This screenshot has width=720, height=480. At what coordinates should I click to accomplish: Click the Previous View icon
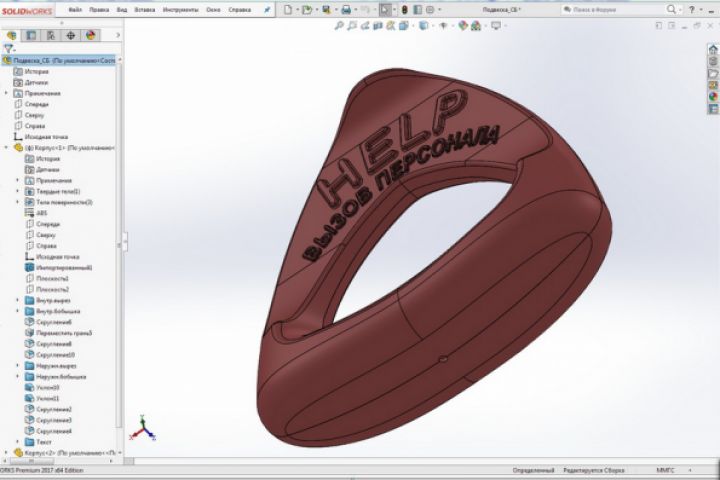(365, 26)
